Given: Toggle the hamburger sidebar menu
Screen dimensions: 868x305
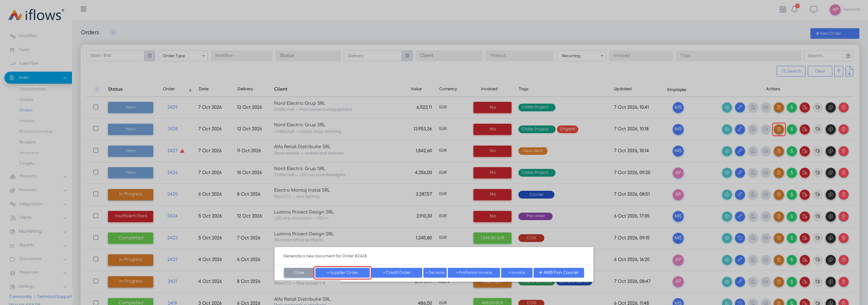Looking at the screenshot, I should click(x=84, y=9).
